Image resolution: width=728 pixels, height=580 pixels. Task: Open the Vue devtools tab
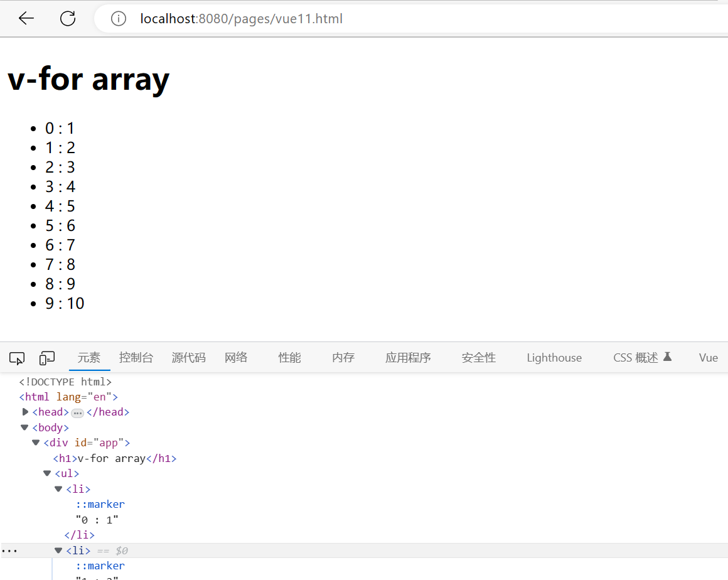point(708,357)
